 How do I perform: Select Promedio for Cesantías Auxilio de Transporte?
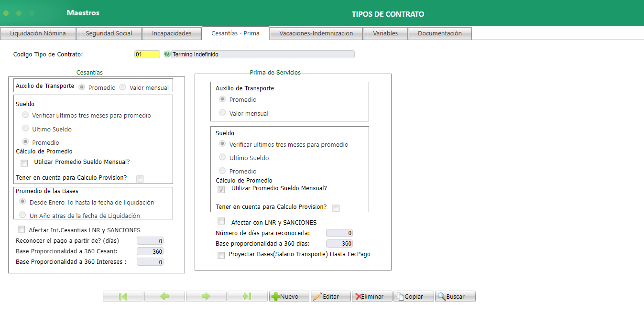(x=82, y=87)
